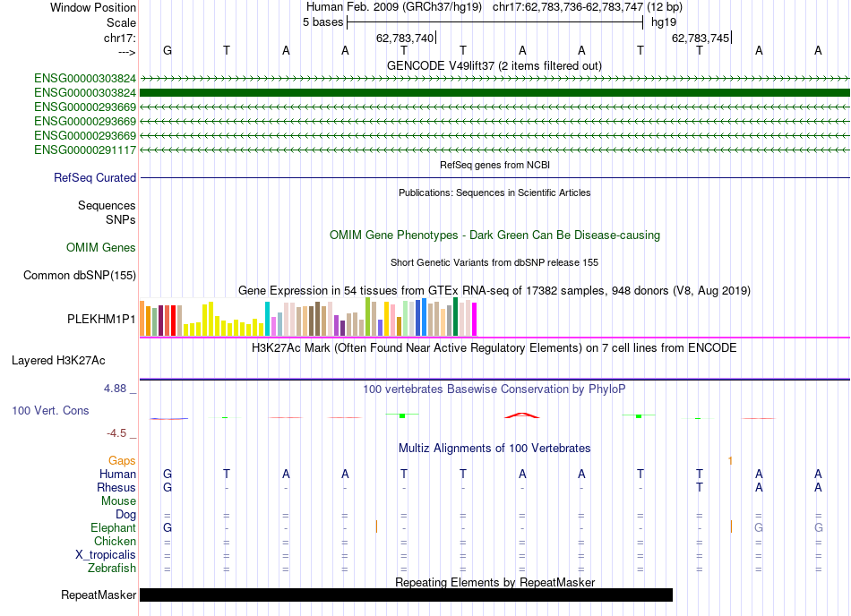851x616 pixels.
Task: Open the OMIM Genes track label
Action: [x=100, y=248]
